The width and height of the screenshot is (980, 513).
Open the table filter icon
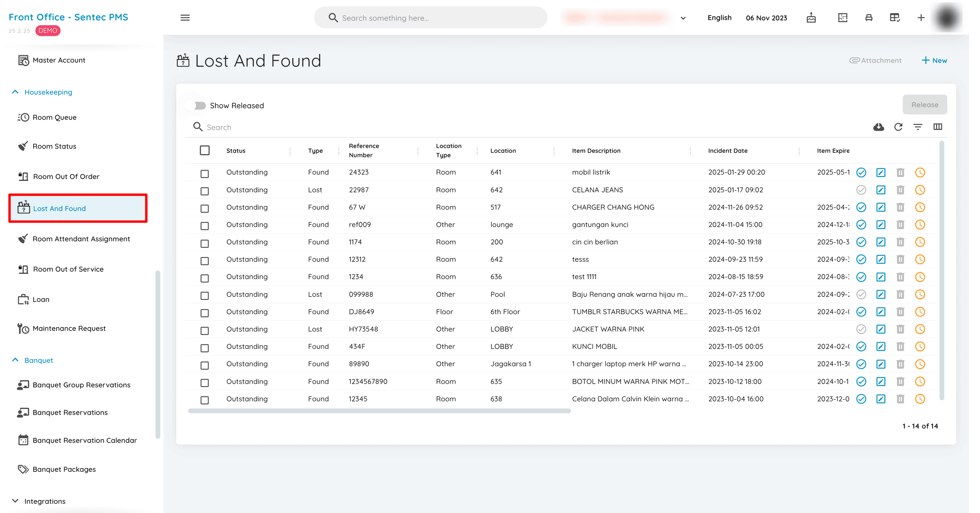918,127
